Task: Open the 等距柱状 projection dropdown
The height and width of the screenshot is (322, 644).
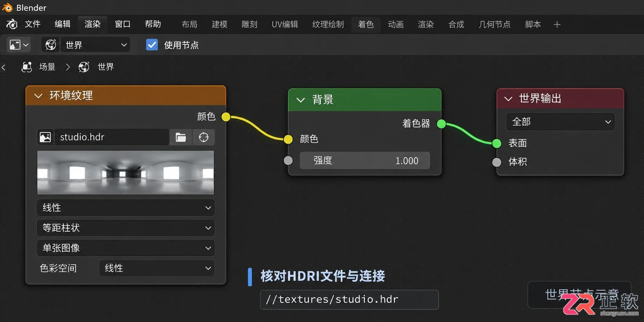Action: tap(126, 228)
